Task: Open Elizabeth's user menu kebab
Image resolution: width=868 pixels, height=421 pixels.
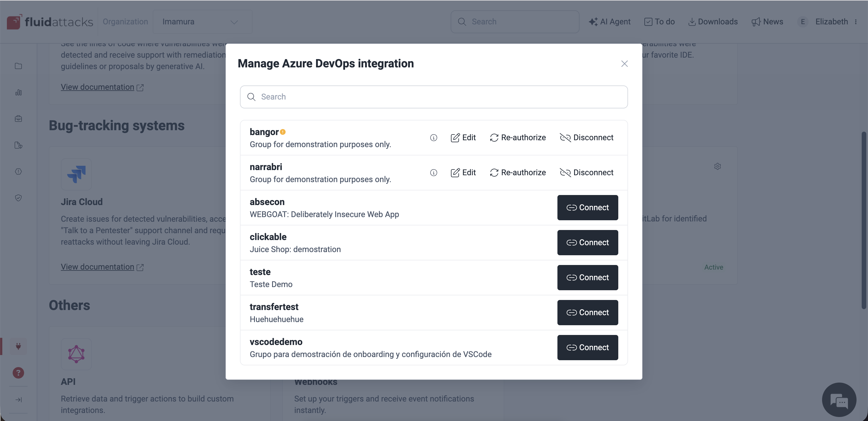Action: [856, 22]
